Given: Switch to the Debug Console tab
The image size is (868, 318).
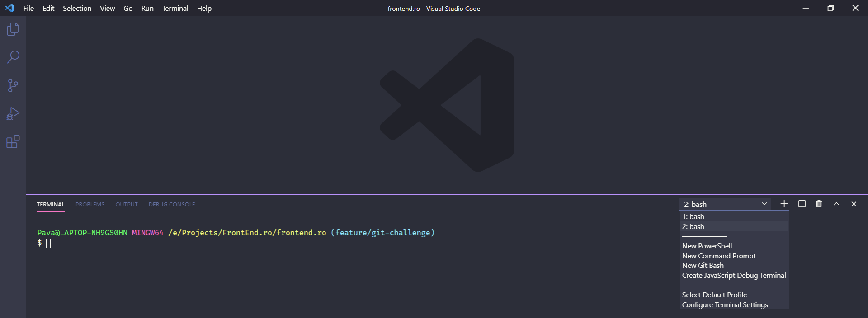Looking at the screenshot, I should pos(172,205).
